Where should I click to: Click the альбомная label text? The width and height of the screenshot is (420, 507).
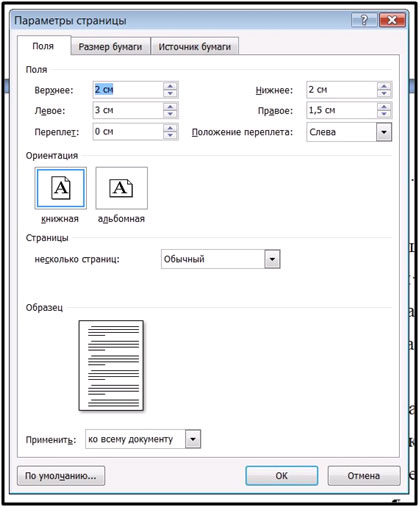pyautogui.click(x=121, y=219)
